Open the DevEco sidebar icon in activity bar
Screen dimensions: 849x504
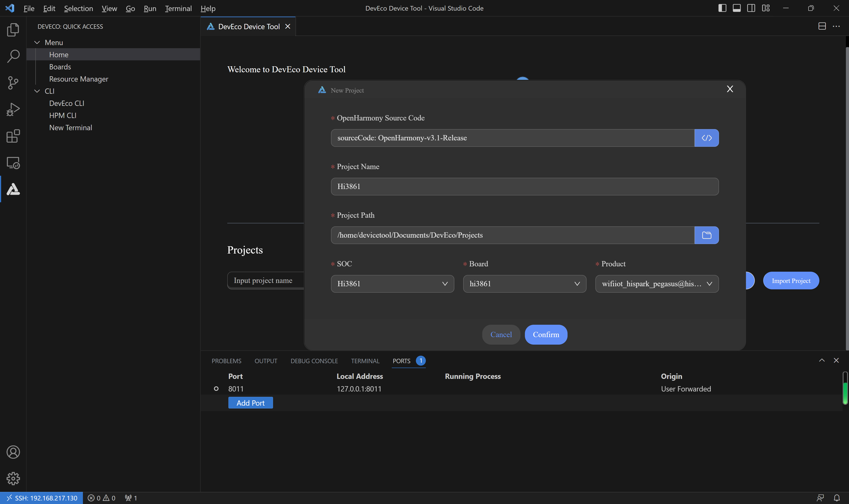click(x=13, y=189)
